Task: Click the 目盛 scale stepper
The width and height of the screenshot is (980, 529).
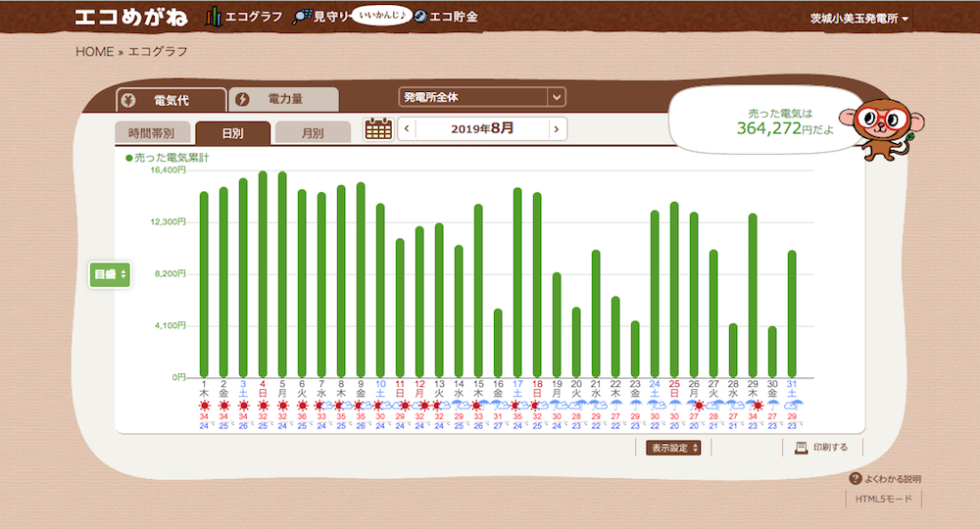Action: (x=110, y=274)
